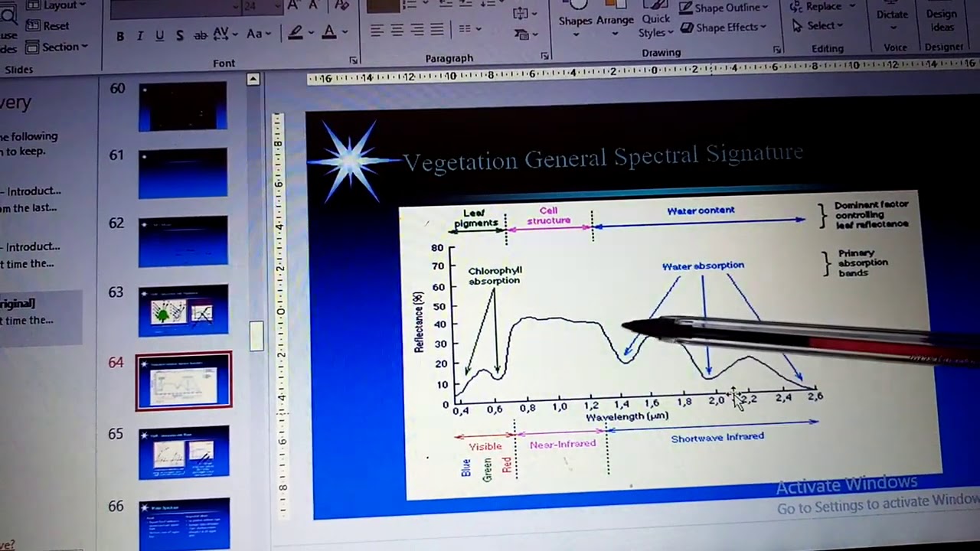Open columns dropdown
Viewport: 980px width, 551px height.
tap(470, 29)
